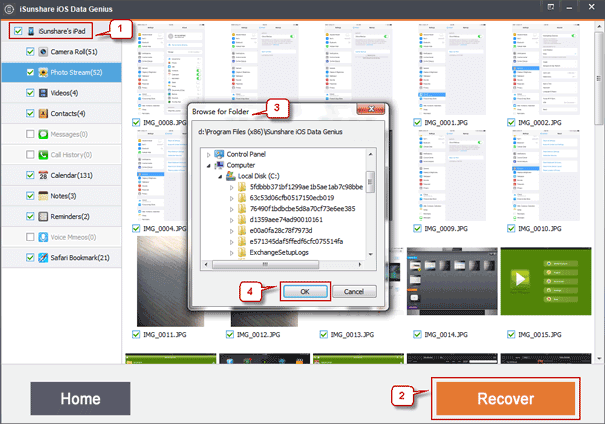Expand the d1359aee74ad90010161 folder node
This screenshot has height=424, width=605.
(232, 220)
